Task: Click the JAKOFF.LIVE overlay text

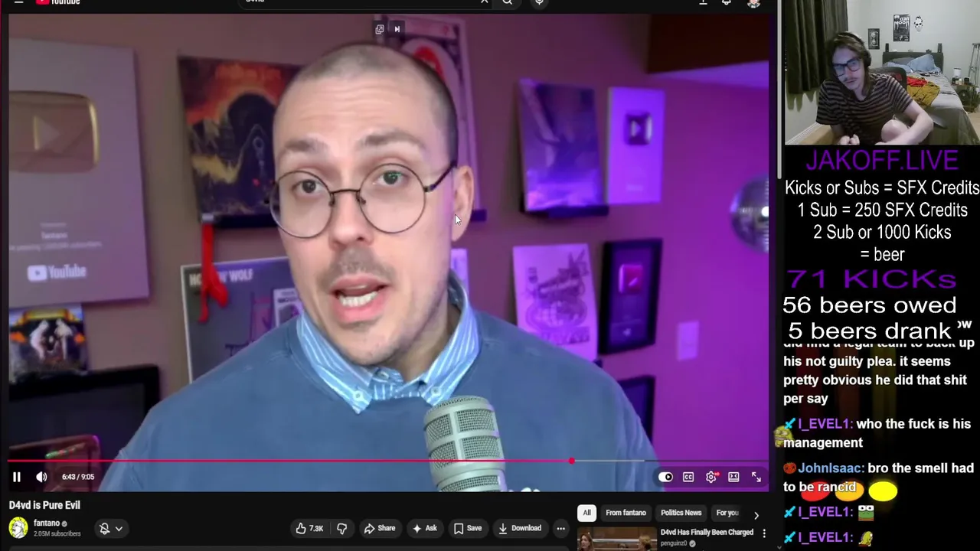Action: point(881,161)
